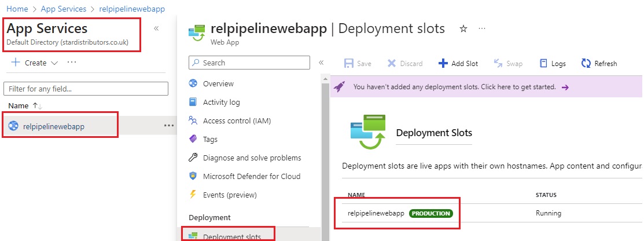The image size is (644, 241).
Task: Click the Swap toolbar button
Action: (x=508, y=63)
